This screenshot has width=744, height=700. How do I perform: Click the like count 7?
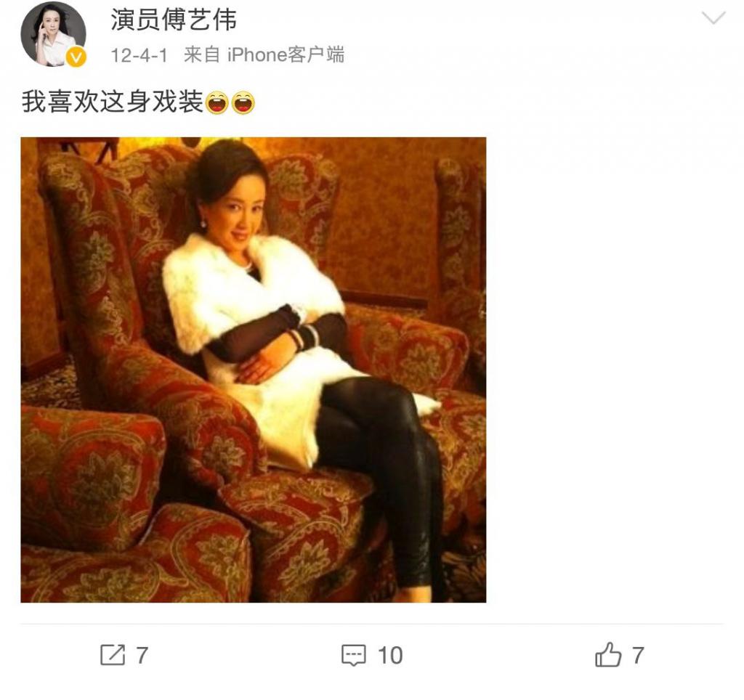pyautogui.click(x=638, y=656)
